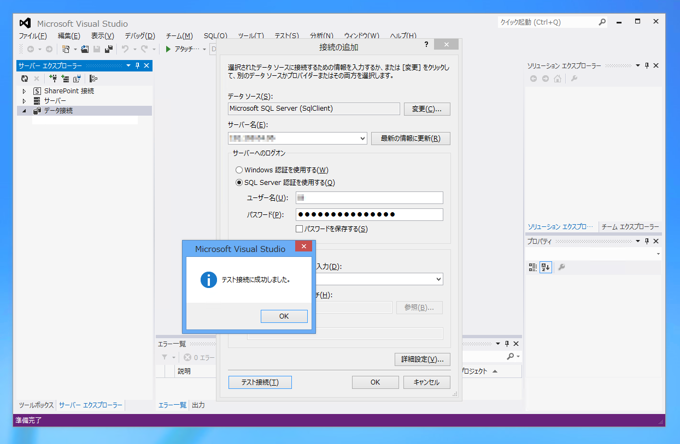Image resolution: width=680 pixels, height=444 pixels.
Task: Click the Save toolbar icon
Action: (x=97, y=49)
